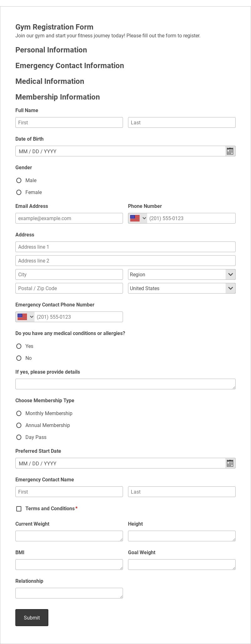This screenshot has width=251, height=644.
Task: Select the Male gender option
Action: [x=19, y=180]
